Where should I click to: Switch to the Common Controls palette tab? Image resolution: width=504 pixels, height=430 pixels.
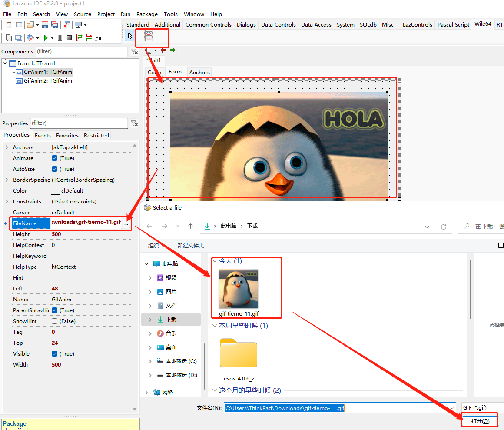tap(208, 25)
